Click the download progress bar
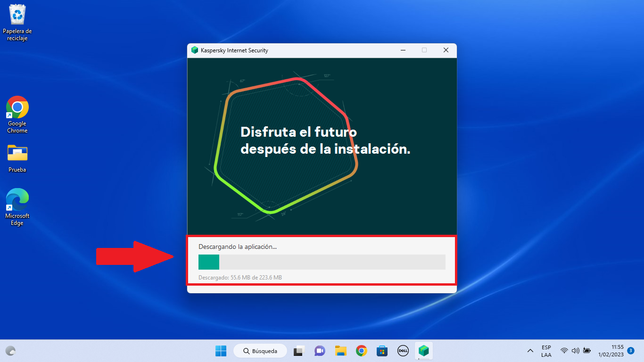 322,262
